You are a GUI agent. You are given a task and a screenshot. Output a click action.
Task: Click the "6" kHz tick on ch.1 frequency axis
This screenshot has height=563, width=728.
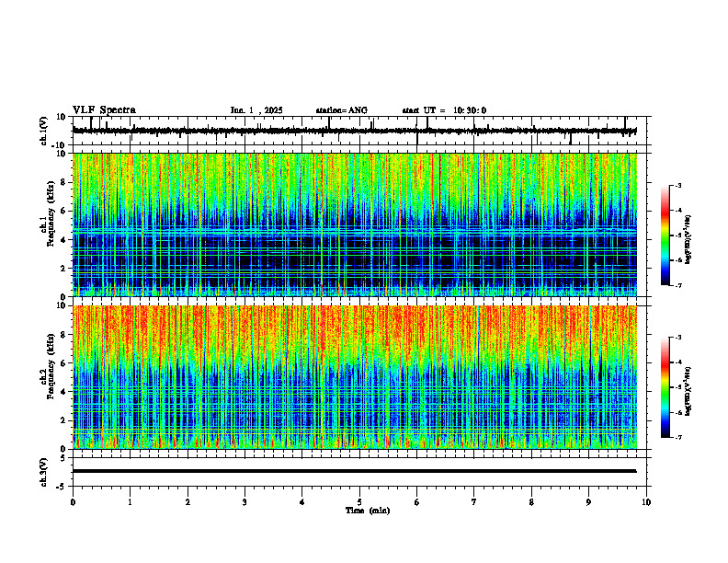pyautogui.click(x=64, y=211)
